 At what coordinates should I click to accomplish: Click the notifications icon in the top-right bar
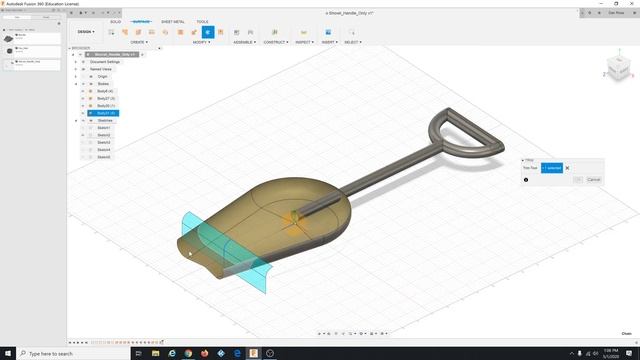pos(599,13)
